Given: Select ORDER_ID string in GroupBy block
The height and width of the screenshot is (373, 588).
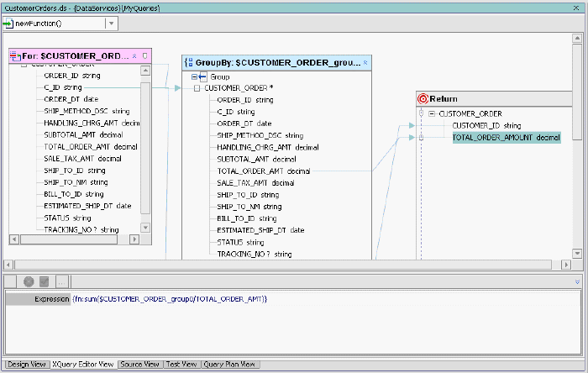Looking at the screenshot, I should point(245,100).
